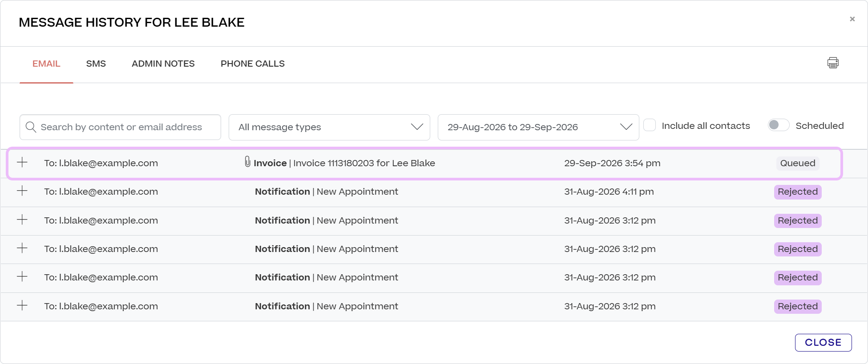Open the All message types dropdown
This screenshot has height=364, width=868.
(329, 127)
